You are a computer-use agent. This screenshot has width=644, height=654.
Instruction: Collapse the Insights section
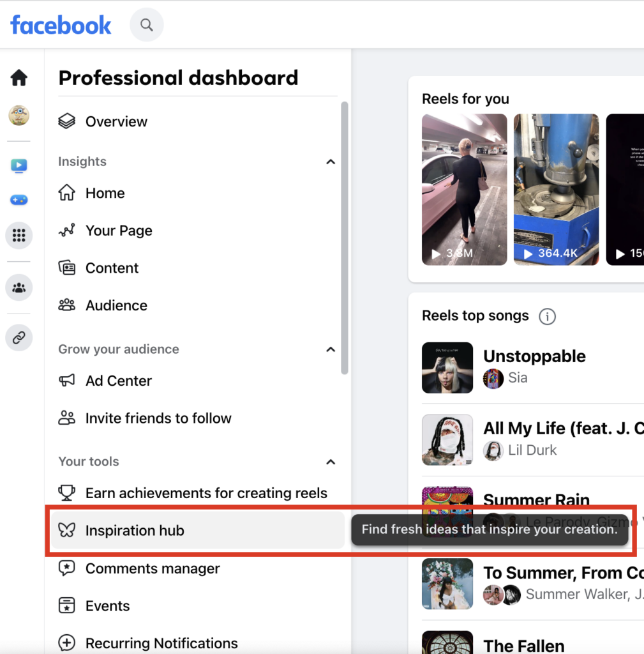click(331, 162)
